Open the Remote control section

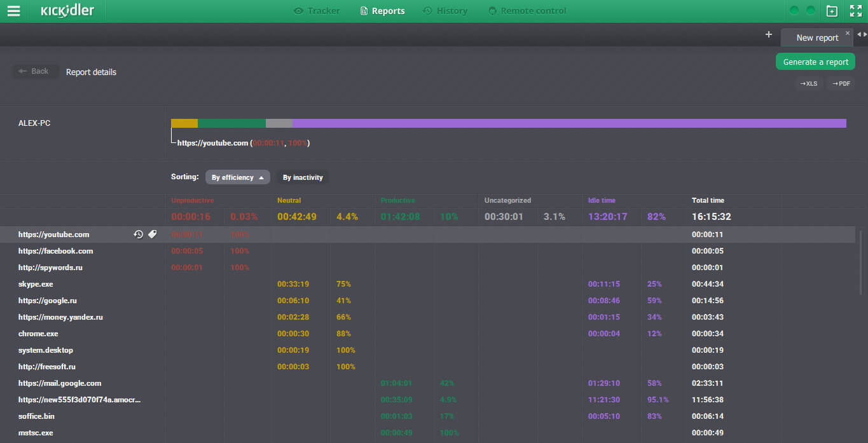(x=527, y=11)
